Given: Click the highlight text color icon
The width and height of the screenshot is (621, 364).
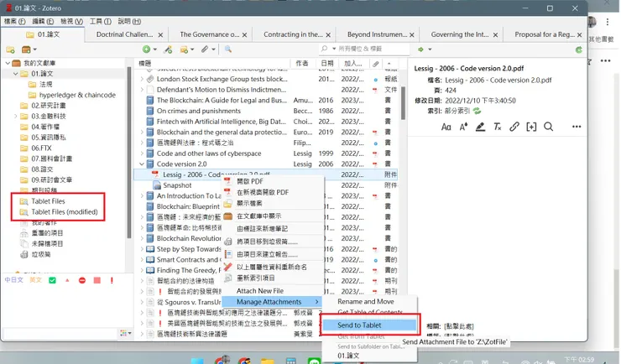Looking at the screenshot, I should tap(480, 127).
